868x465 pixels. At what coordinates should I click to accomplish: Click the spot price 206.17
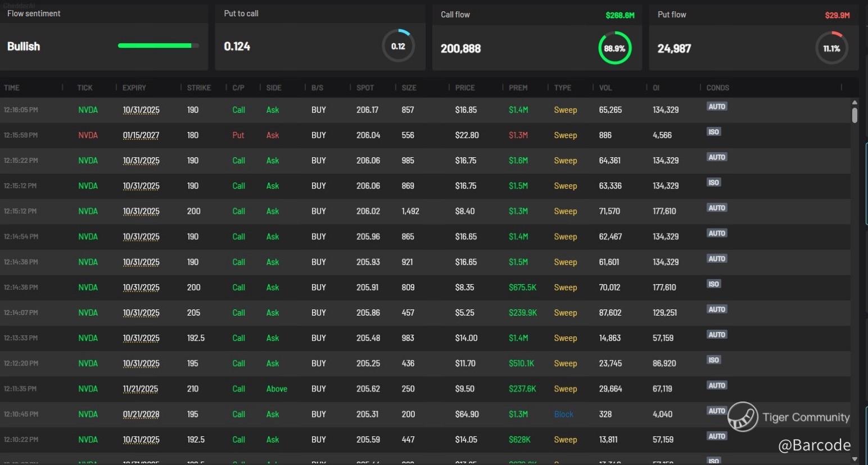[x=368, y=110]
